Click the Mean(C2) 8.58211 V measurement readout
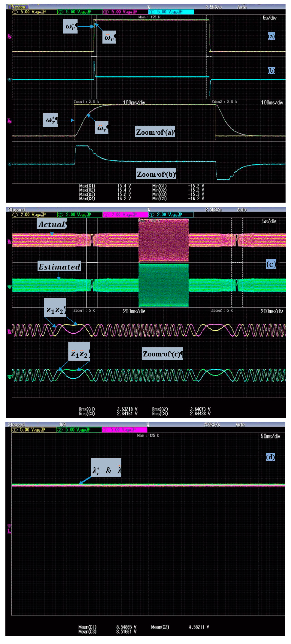 tap(180, 627)
